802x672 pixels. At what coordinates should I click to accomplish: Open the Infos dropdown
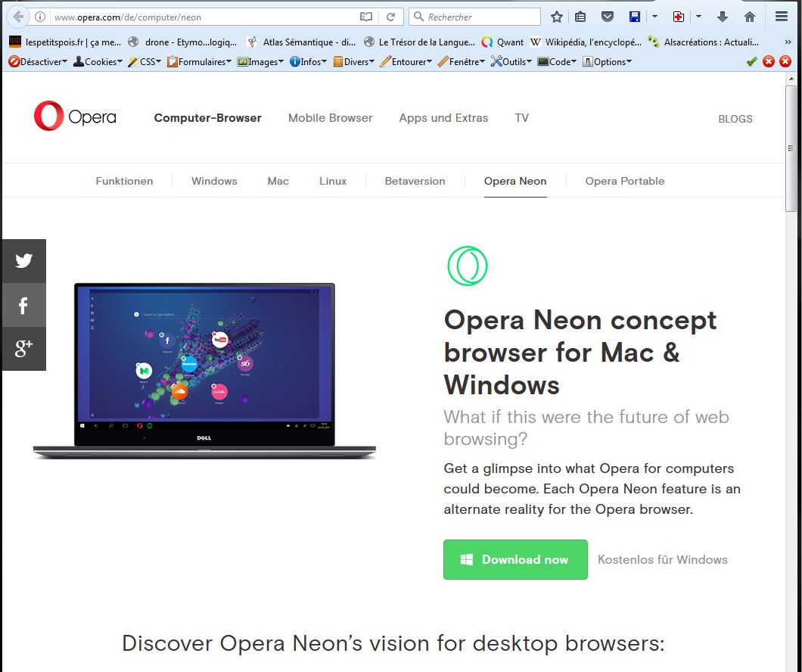[308, 62]
